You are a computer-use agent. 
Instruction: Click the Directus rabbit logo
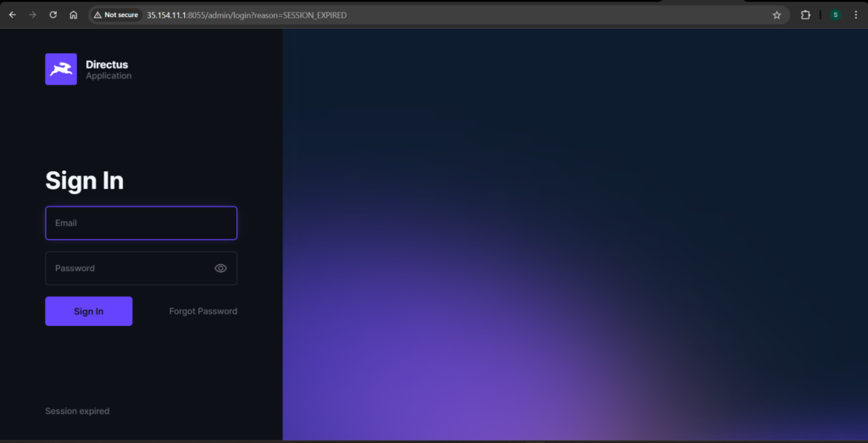click(x=61, y=69)
